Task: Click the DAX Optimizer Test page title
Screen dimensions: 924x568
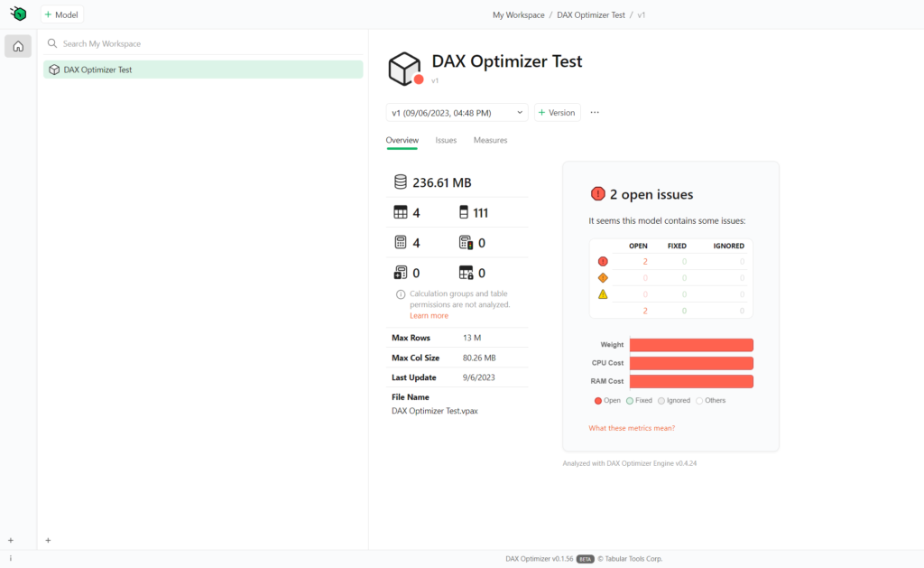Action: pyautogui.click(x=507, y=61)
